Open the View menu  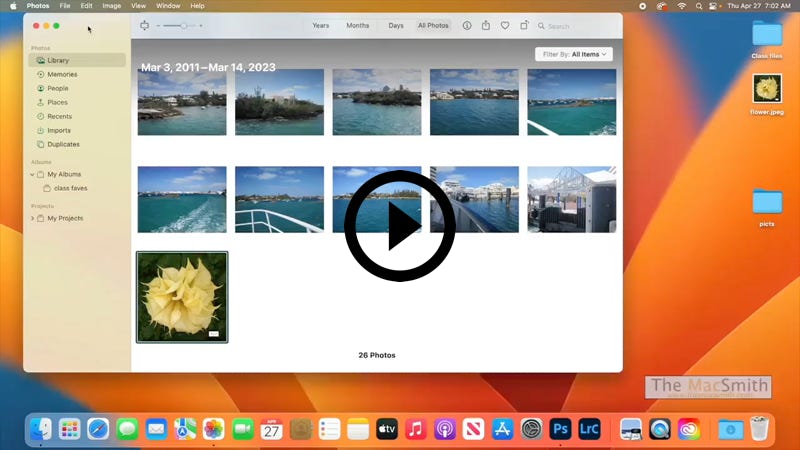pos(138,6)
